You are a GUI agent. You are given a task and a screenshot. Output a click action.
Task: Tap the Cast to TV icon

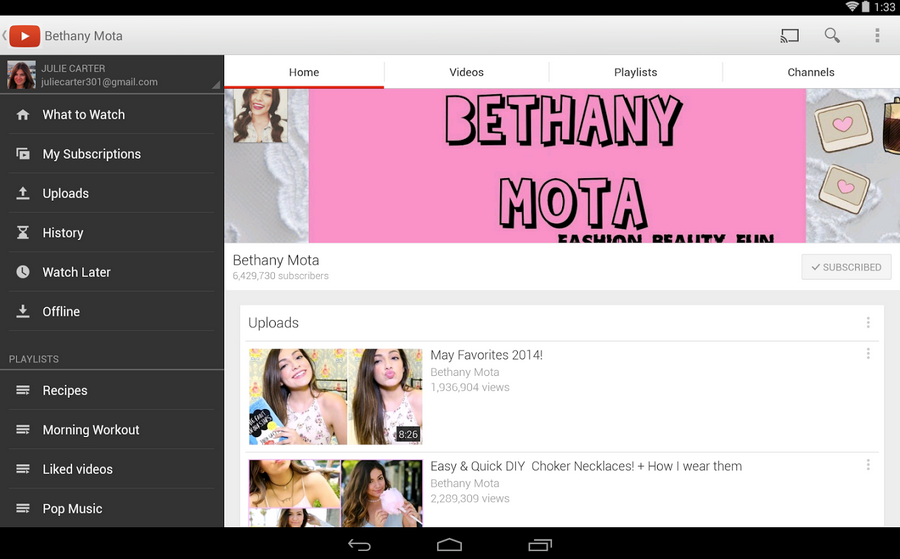[790, 36]
